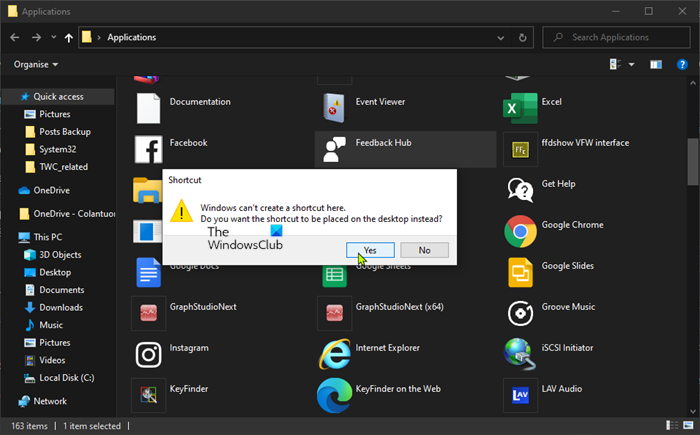Open the Google Chrome application icon

(x=519, y=231)
